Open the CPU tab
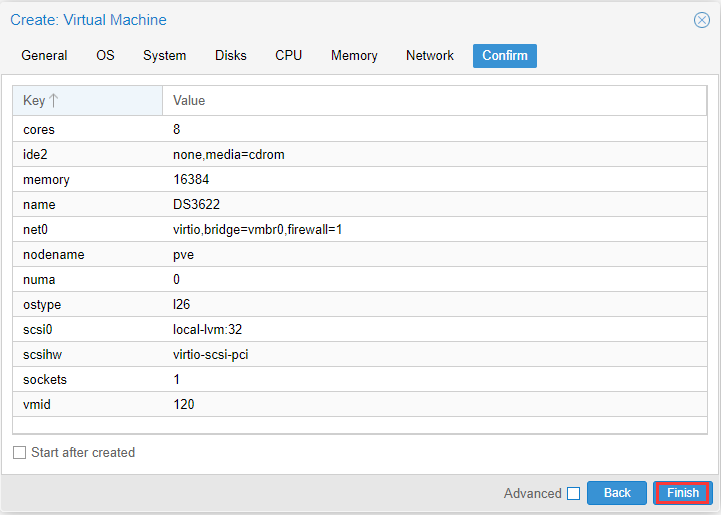This screenshot has width=721, height=515. (x=288, y=56)
